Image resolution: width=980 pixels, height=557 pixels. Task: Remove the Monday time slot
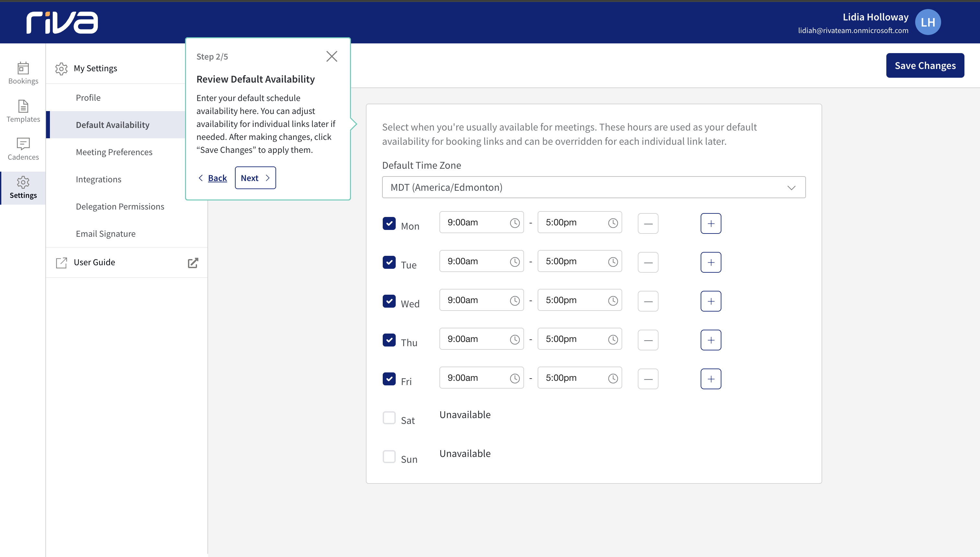[648, 223]
